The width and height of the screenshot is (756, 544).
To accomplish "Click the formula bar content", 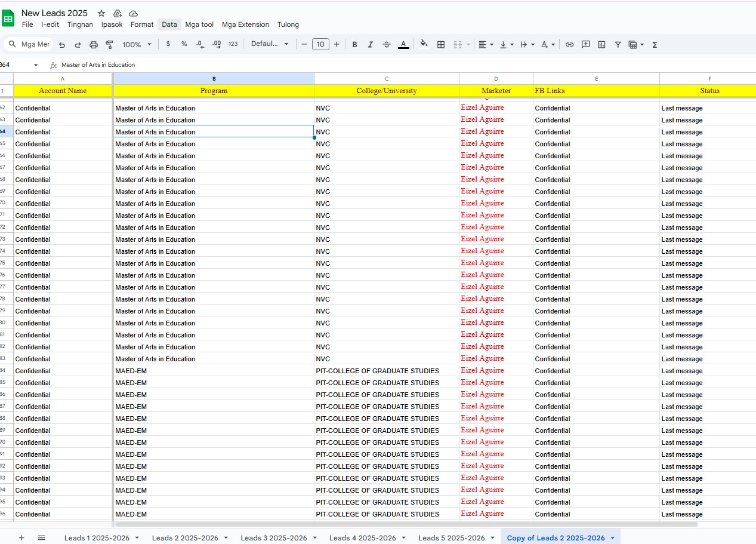I will 98,65.
